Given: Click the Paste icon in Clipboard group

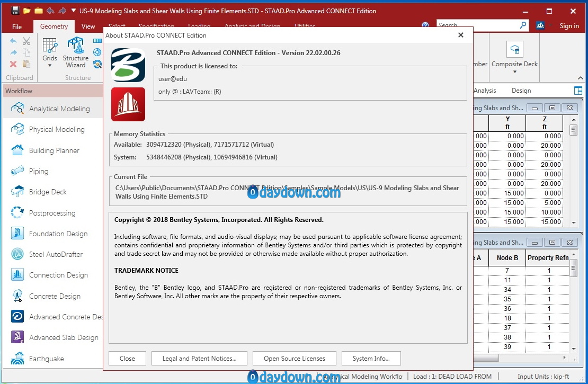Looking at the screenshot, I should [x=26, y=64].
